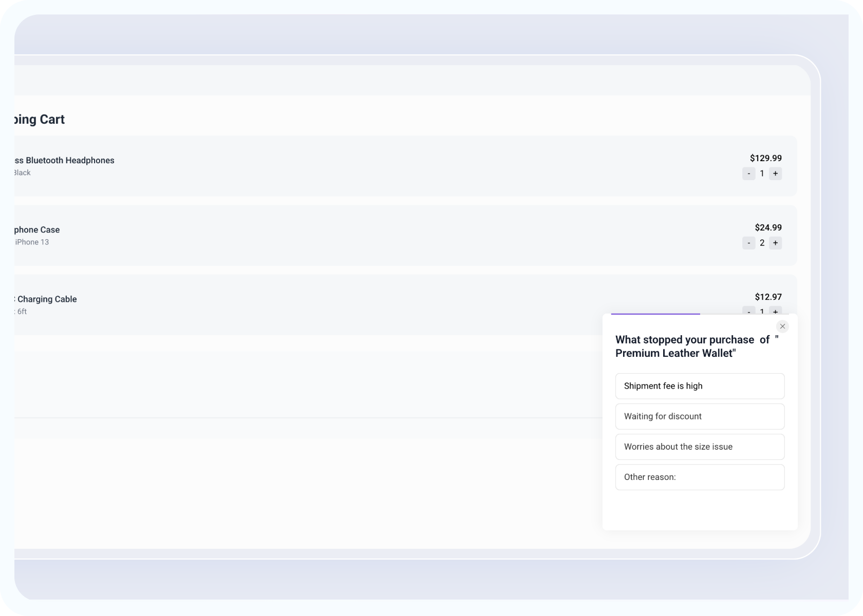Click the $129.99 headphones price
The width and height of the screenshot is (863, 616).
[x=765, y=158]
